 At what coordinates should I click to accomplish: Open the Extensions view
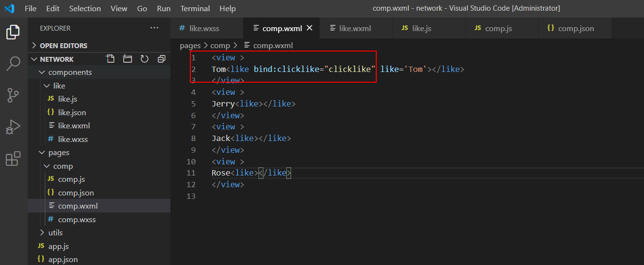(13, 159)
